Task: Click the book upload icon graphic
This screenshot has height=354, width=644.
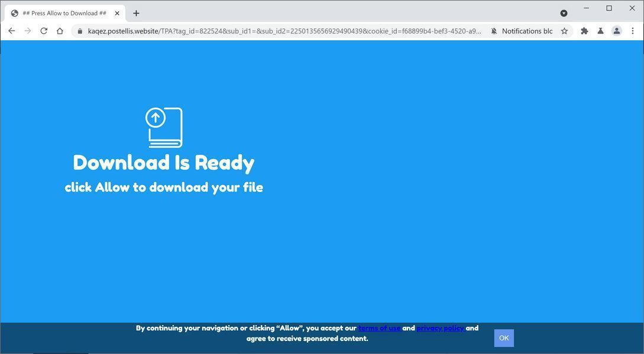Action: [164, 127]
